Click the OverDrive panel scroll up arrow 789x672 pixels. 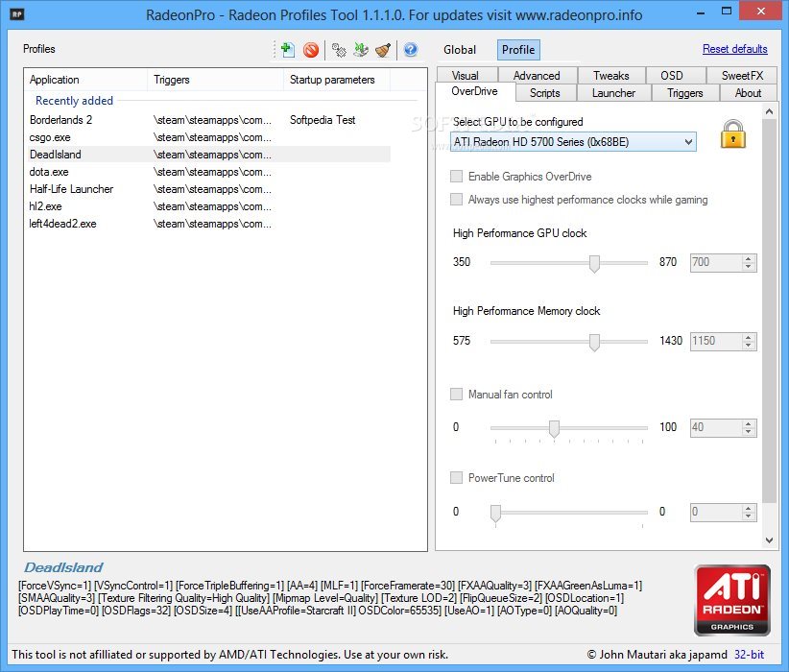tap(769, 111)
